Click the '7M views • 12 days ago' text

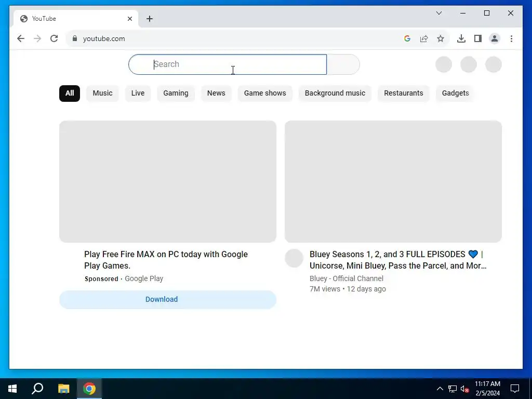[348, 289]
